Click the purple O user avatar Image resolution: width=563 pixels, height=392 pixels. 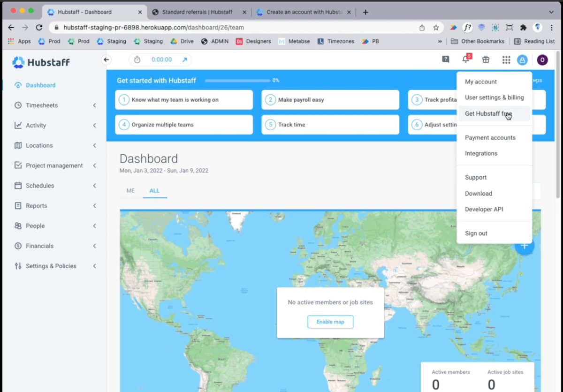(542, 60)
